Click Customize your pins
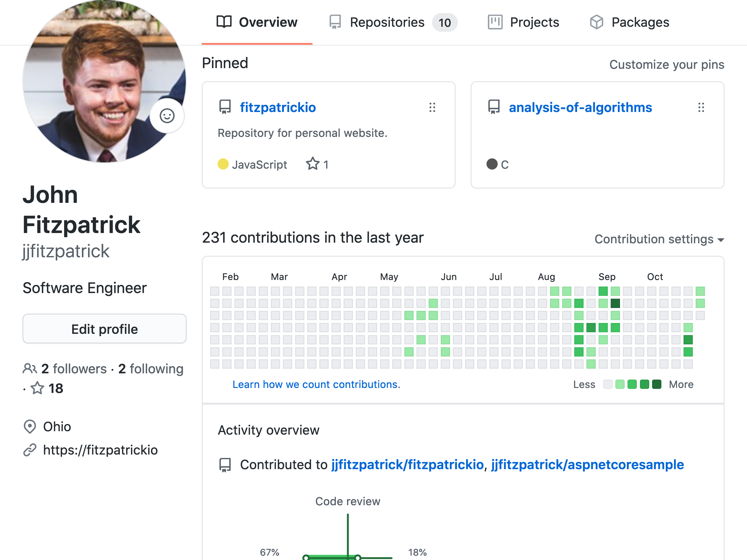The image size is (747, 560). click(x=667, y=64)
